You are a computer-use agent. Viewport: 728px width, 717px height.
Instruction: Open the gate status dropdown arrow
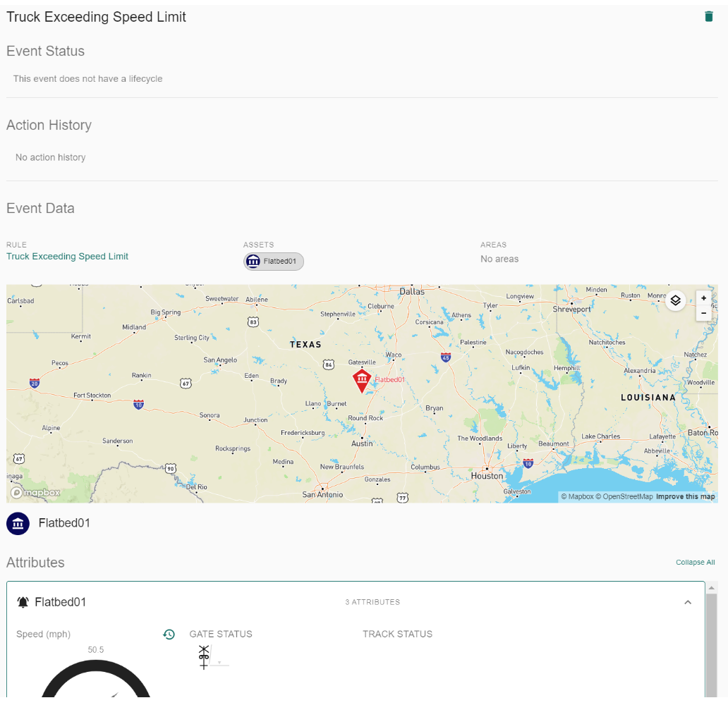tap(219, 663)
